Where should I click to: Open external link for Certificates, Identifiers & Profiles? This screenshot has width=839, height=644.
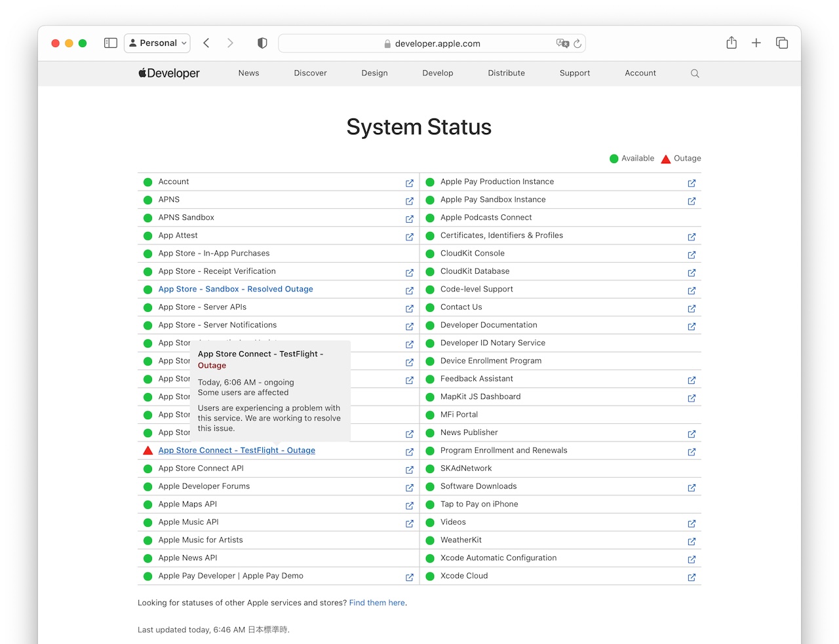tap(692, 237)
